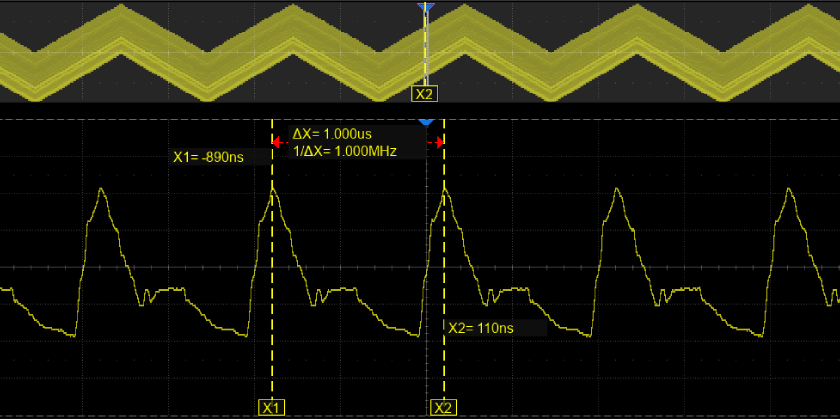Click the X2 cursor tag in the lower waveform window
The height and width of the screenshot is (420, 840).
pyautogui.click(x=443, y=408)
